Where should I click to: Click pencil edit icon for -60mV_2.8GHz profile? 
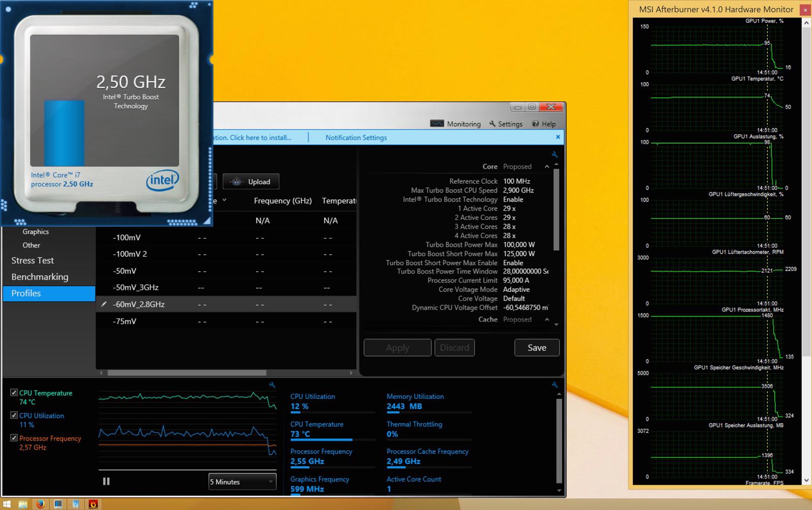tap(104, 304)
